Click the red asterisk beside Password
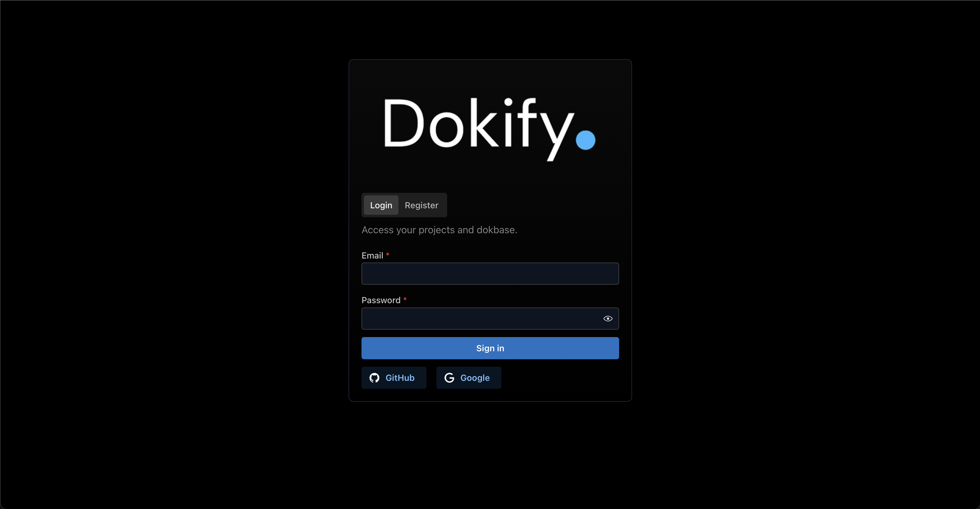The image size is (980, 509). coord(405,299)
